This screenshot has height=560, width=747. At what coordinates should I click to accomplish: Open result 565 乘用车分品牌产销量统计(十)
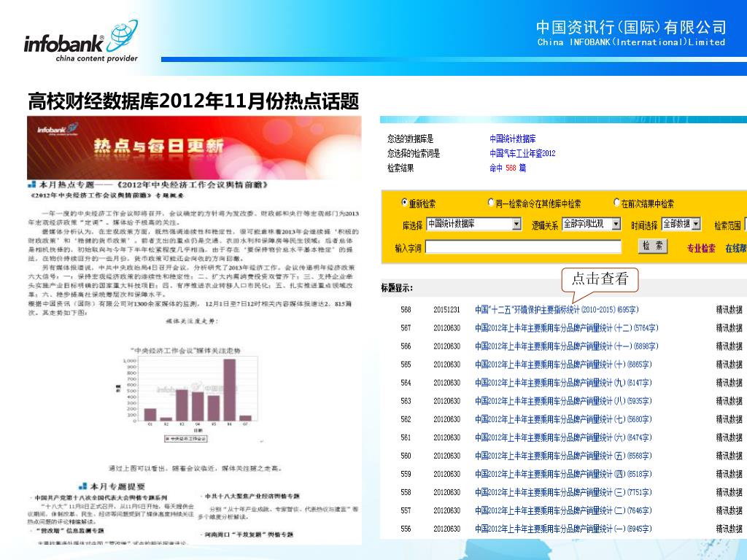[563, 365]
